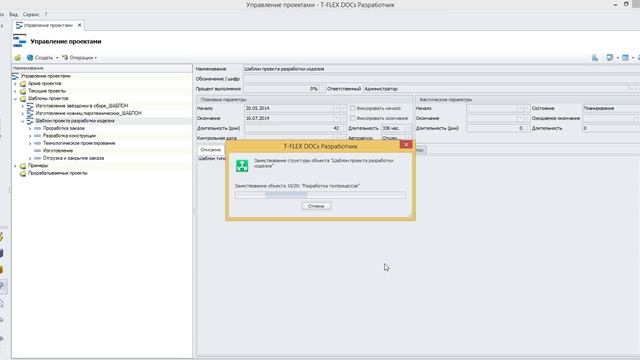Click the Наименование input field
This screenshot has height=360, width=640.
[442, 69]
